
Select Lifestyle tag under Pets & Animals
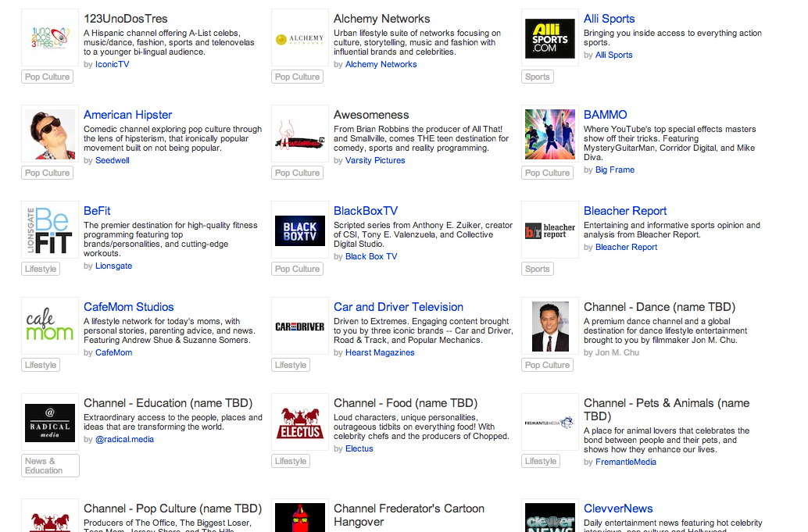541,462
